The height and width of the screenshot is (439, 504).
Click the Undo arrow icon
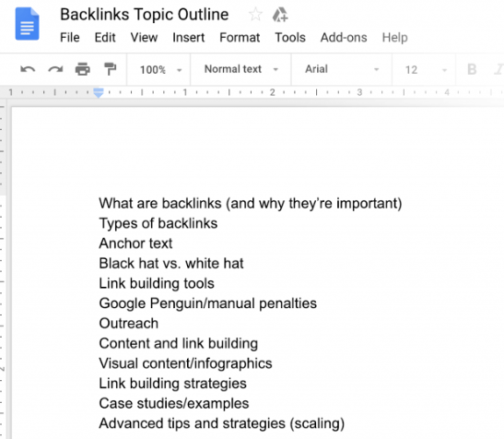click(28, 69)
